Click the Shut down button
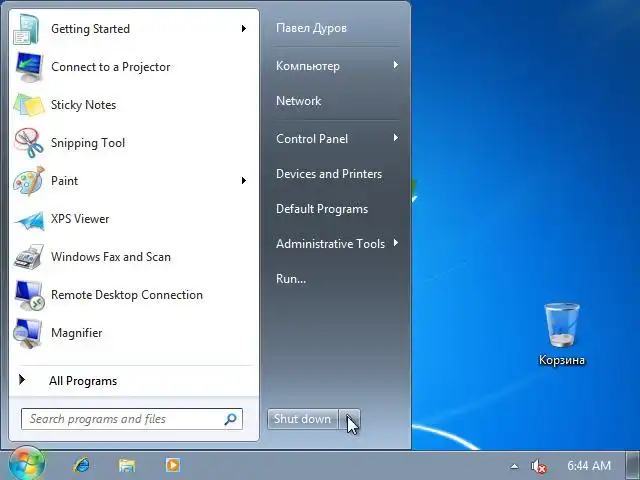 302,419
